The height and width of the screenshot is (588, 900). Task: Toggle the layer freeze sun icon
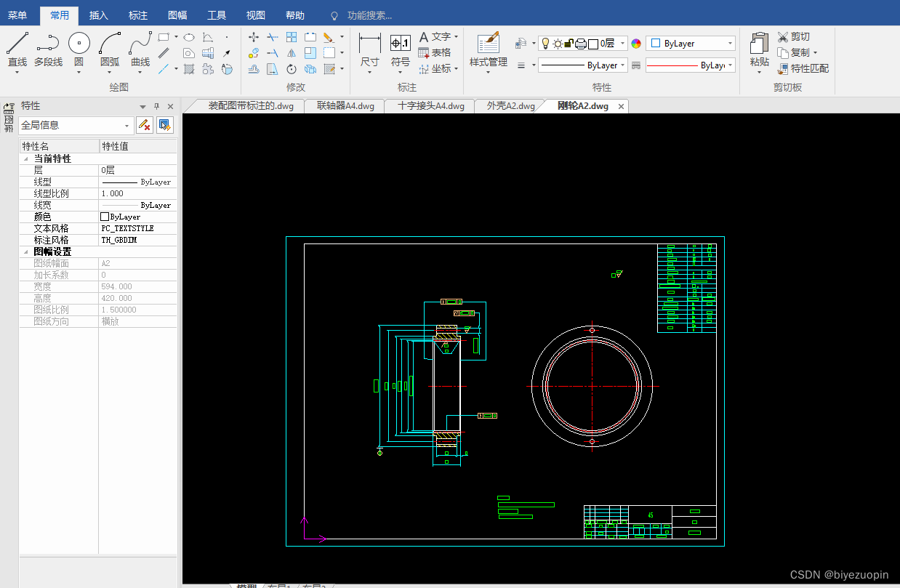pyautogui.click(x=557, y=44)
